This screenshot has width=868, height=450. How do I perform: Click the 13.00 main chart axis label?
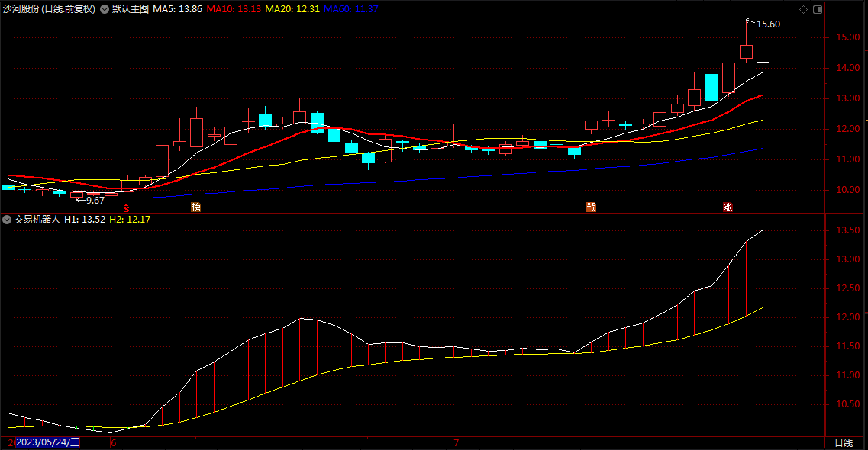[x=848, y=98]
